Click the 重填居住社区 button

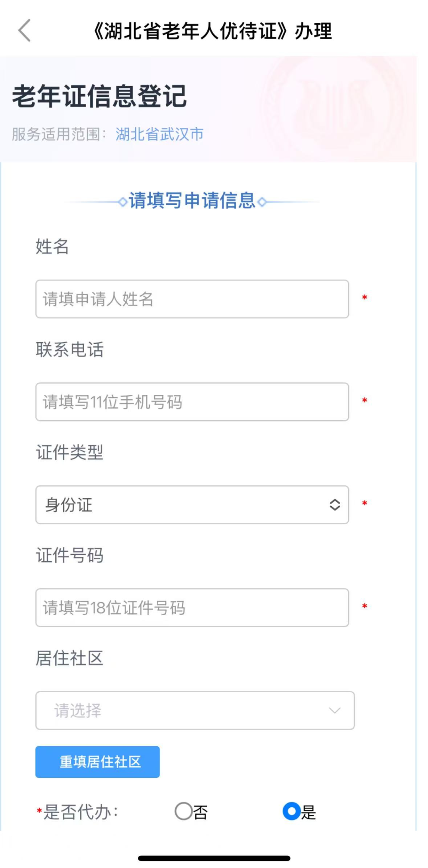click(x=97, y=762)
